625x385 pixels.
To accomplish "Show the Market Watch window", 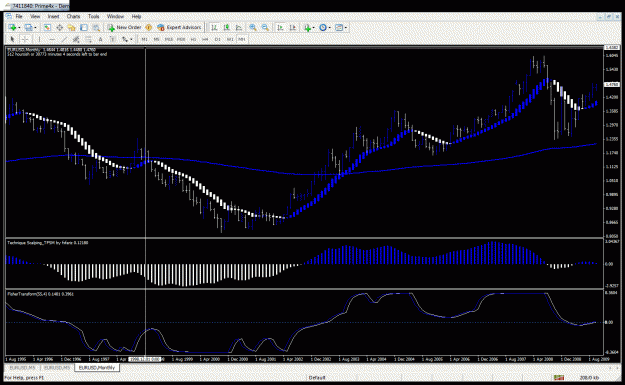I will pyautogui.click(x=47, y=28).
